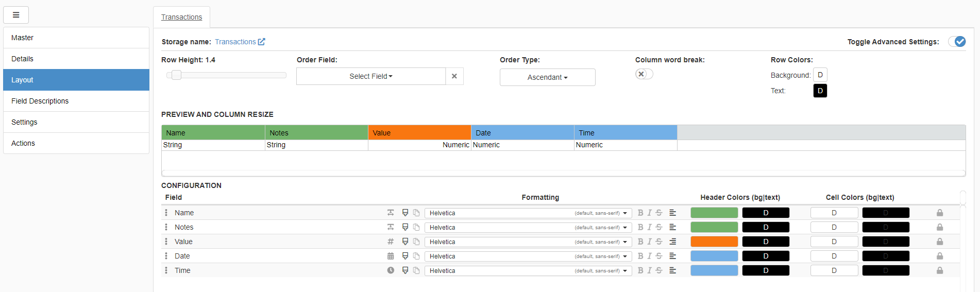The image size is (980, 292).
Task: Click the clock type icon in Time row
Action: point(391,270)
